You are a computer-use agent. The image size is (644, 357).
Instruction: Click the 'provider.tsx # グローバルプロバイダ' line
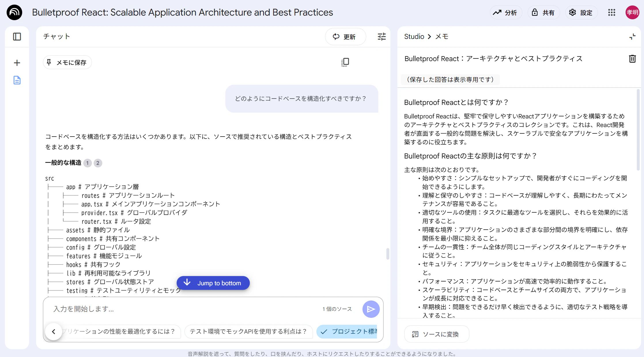point(134,213)
